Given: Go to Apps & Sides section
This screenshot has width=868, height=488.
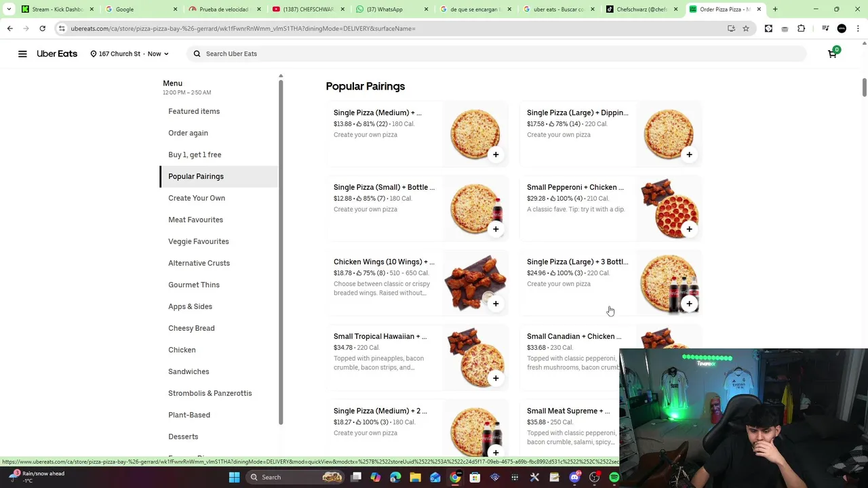Looking at the screenshot, I should [x=190, y=306].
